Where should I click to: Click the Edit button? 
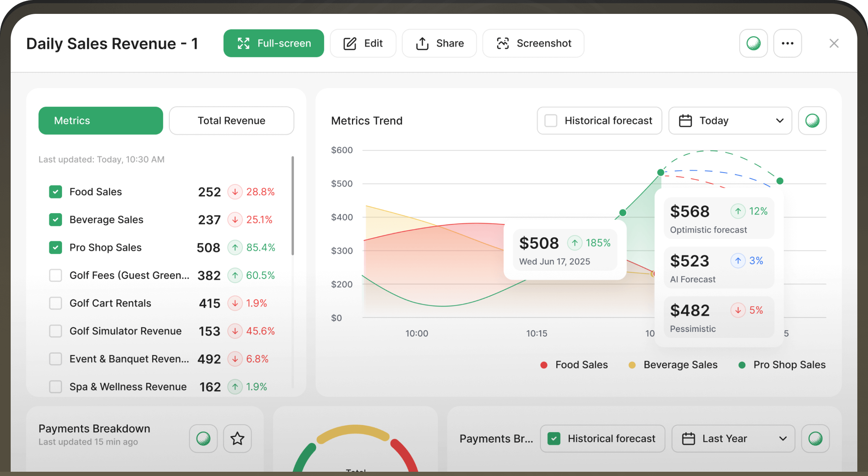[363, 43]
